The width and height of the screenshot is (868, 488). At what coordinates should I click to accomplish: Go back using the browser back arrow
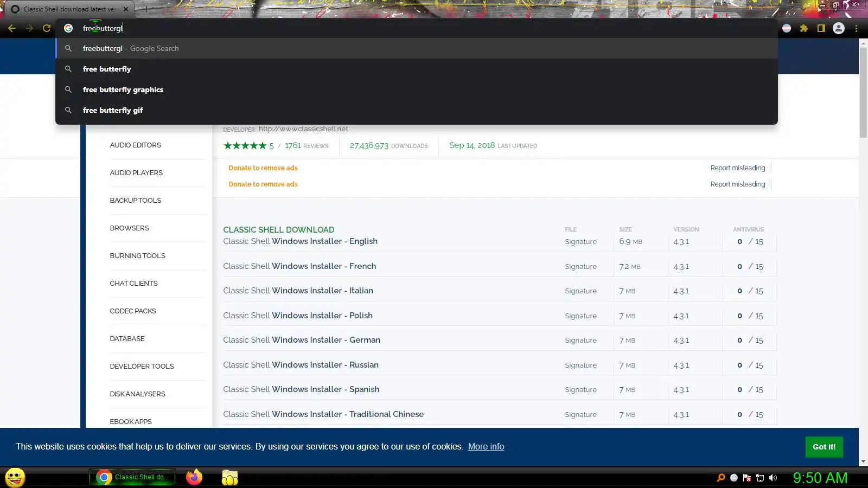[12, 28]
